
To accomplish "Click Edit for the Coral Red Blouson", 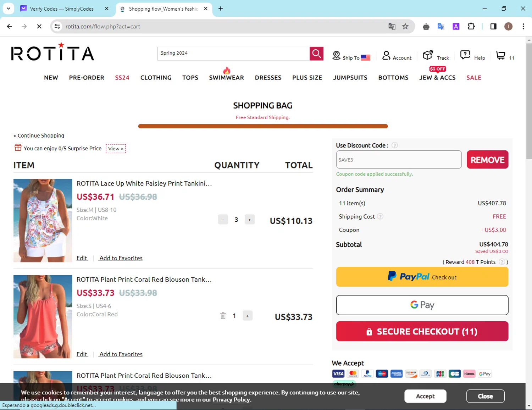I will coord(82,354).
